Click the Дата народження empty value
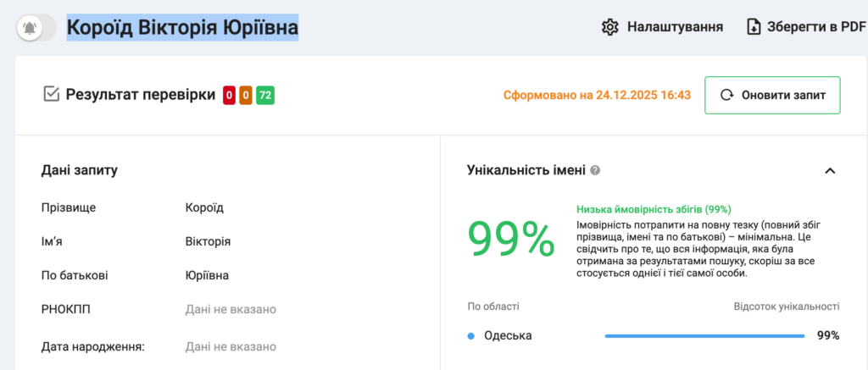 point(231,346)
